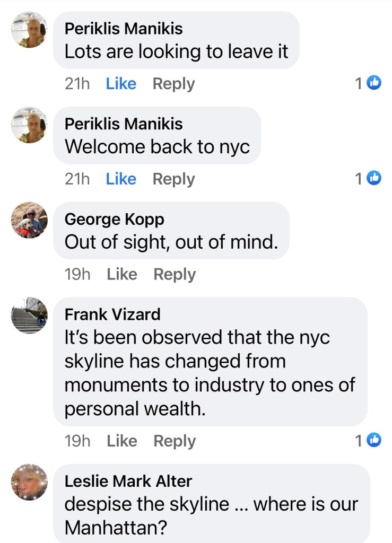
Task: Open Leslie Mark Alter's profile via name
Action: click(x=128, y=481)
